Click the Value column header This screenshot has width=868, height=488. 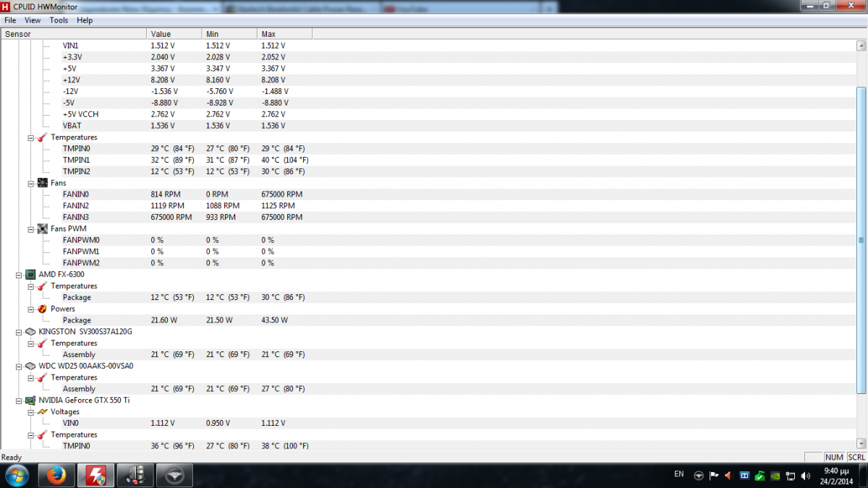(174, 34)
